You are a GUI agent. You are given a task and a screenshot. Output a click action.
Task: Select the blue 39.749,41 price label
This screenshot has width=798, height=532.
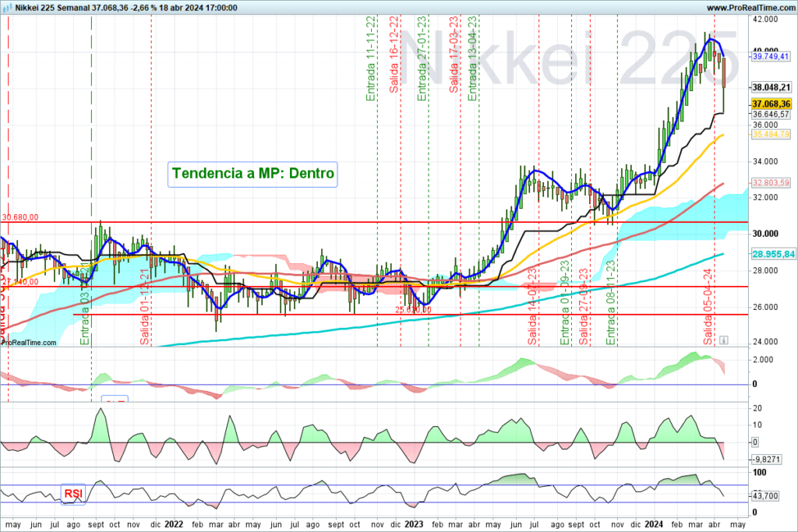tap(771, 56)
